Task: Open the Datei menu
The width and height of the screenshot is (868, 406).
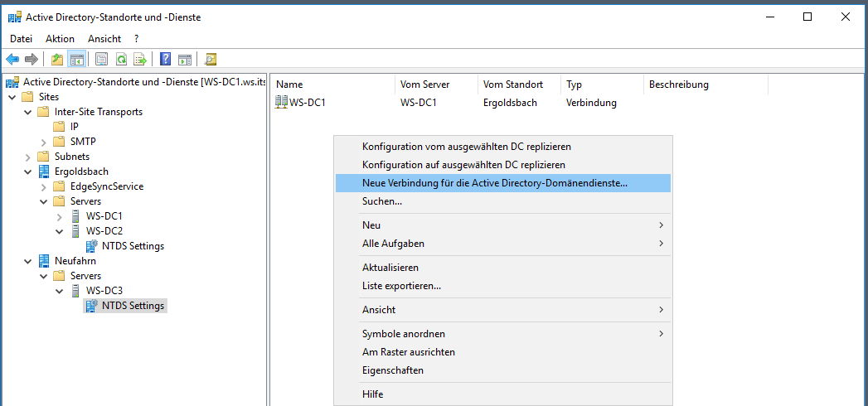Action: pos(21,39)
